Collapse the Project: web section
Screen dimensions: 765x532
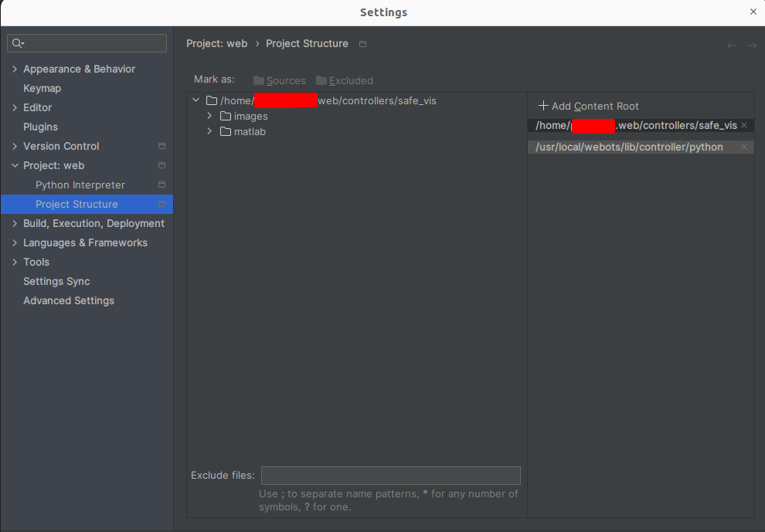click(15, 165)
